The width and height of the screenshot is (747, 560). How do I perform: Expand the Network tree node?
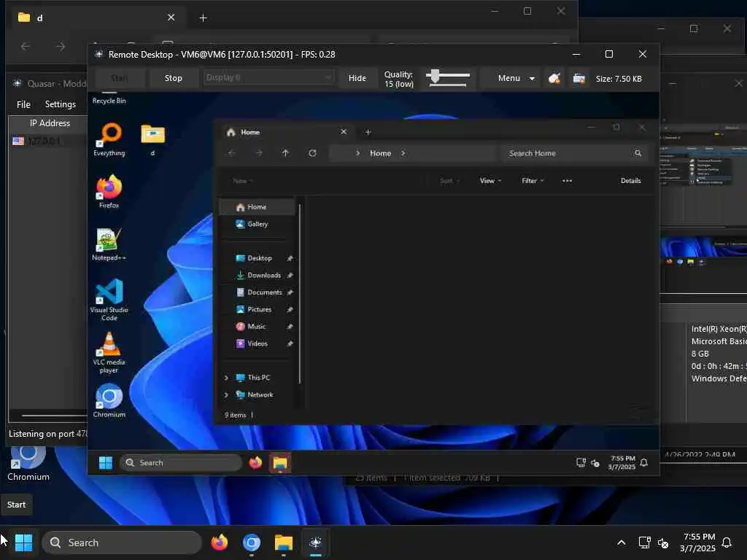226,394
